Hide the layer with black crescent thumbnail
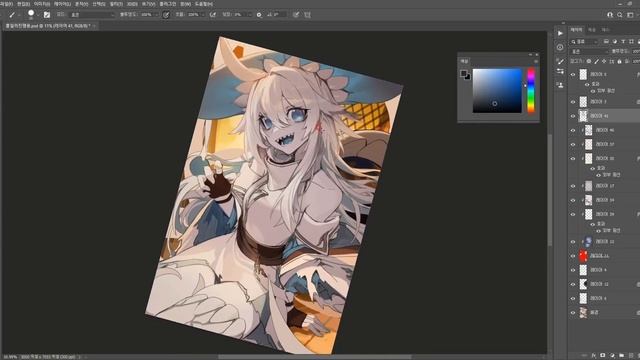 [573, 284]
